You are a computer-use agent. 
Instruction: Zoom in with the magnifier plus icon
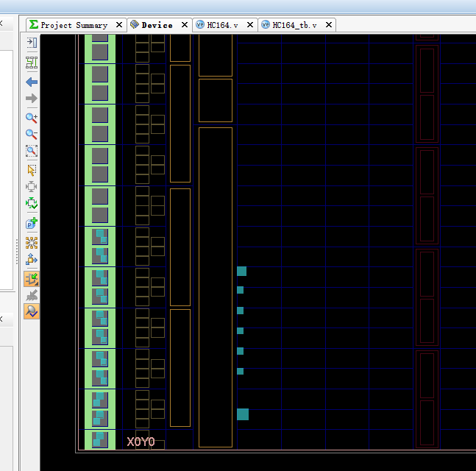[x=32, y=118]
